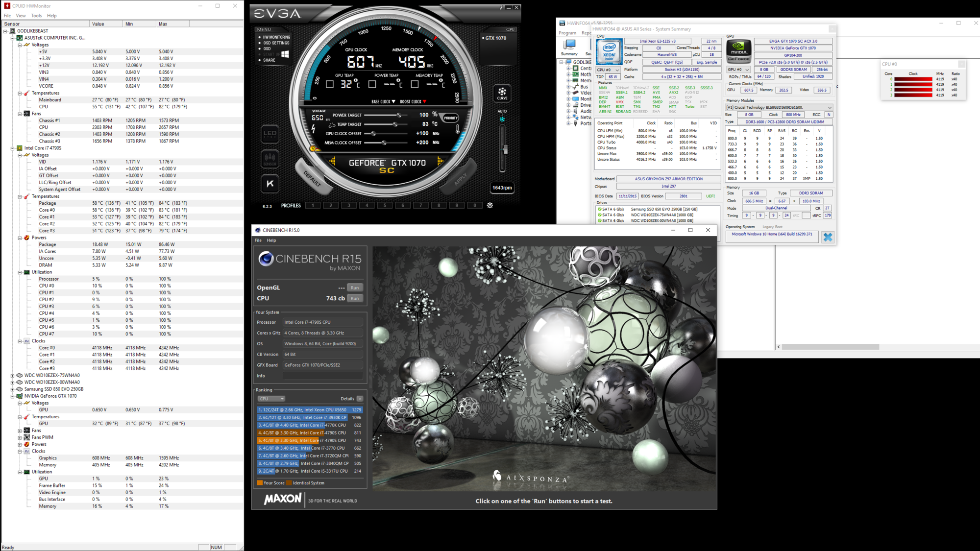Check the Memory Temp checkbox in EVGA
The image size is (980, 551).
(415, 84)
